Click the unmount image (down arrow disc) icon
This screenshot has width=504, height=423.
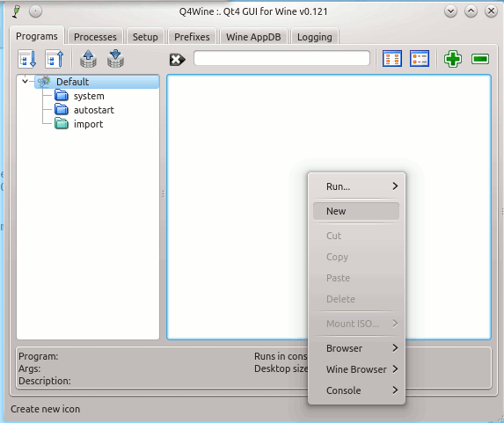tap(115, 59)
